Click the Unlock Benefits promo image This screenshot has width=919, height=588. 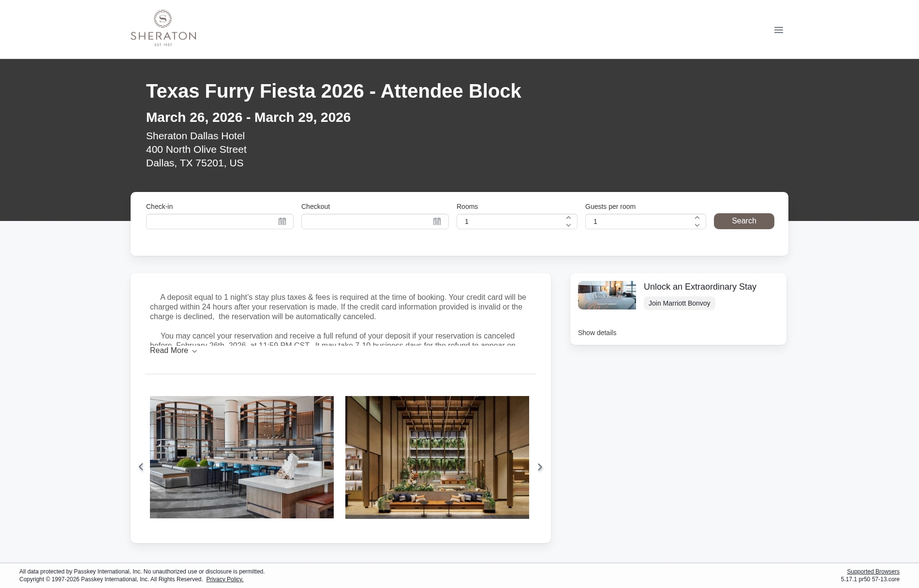(x=607, y=295)
